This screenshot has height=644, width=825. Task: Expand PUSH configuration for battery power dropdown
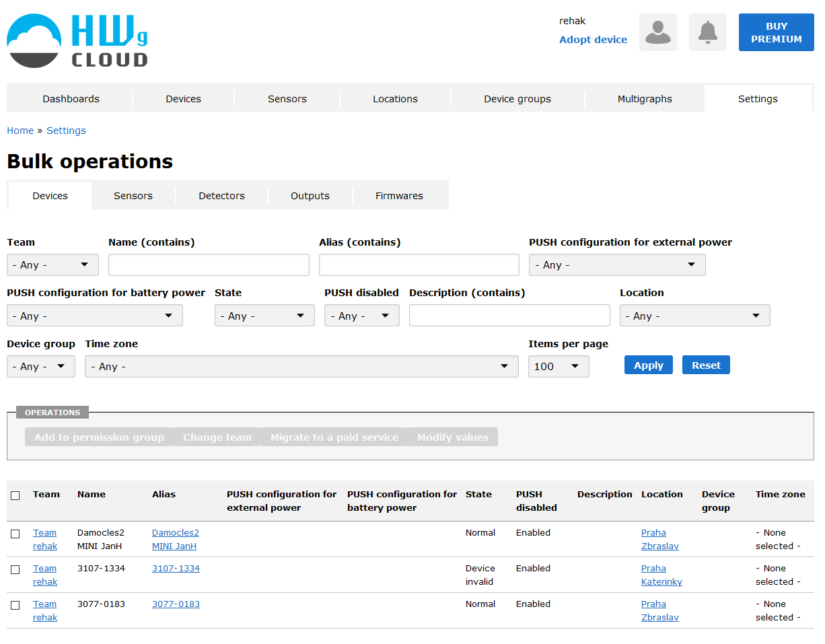[95, 316]
